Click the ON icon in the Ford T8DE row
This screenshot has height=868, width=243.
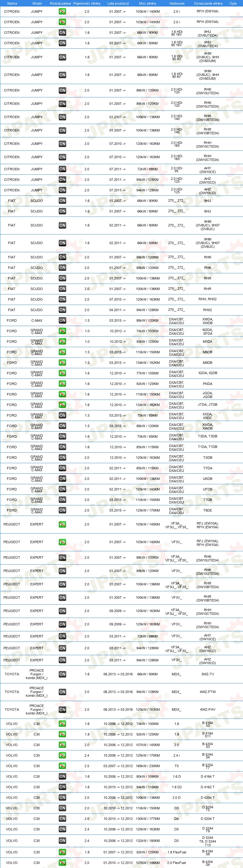tap(62, 510)
